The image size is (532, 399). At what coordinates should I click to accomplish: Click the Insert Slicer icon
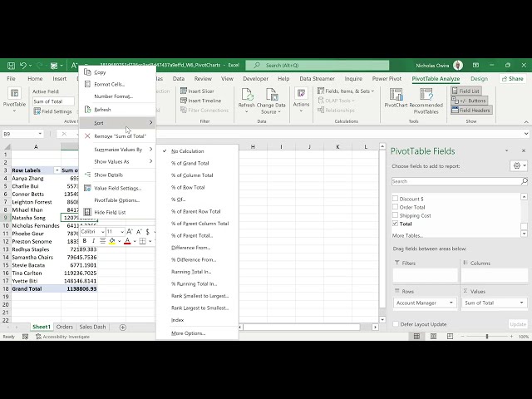[184, 91]
